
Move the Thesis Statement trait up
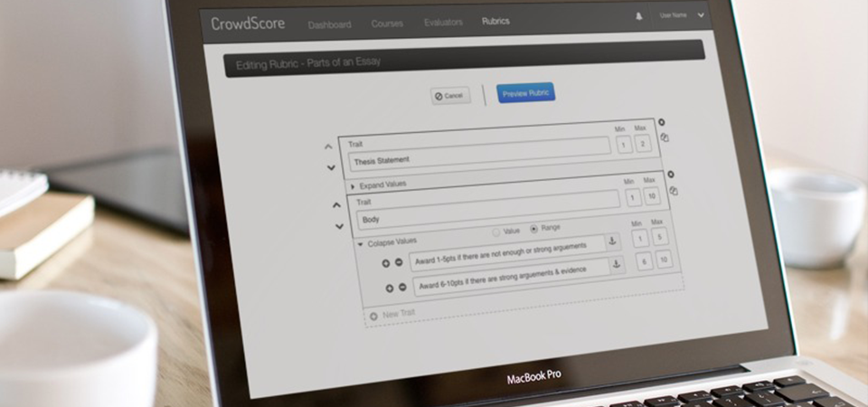click(x=328, y=147)
